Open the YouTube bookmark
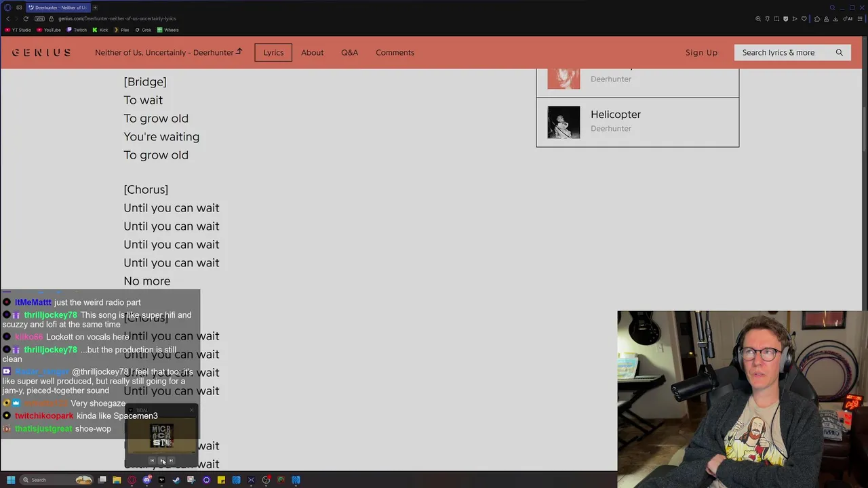This screenshot has width=868, height=488. [49, 30]
